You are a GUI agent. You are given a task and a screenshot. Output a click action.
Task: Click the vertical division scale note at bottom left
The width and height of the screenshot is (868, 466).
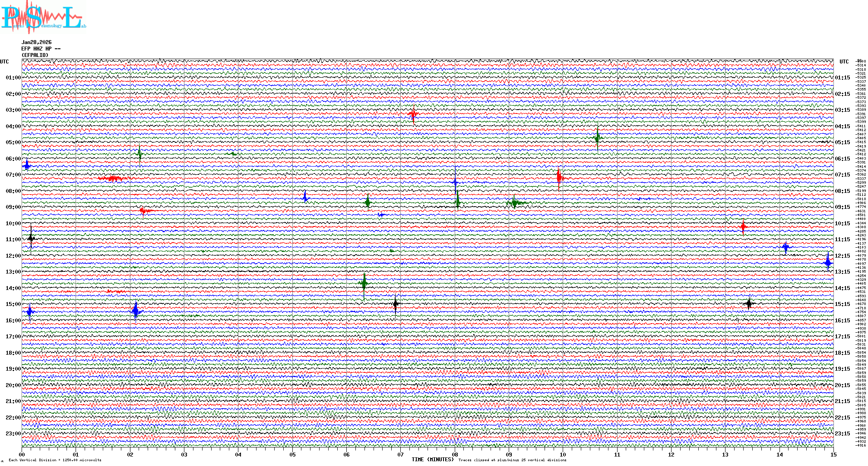coord(55,460)
